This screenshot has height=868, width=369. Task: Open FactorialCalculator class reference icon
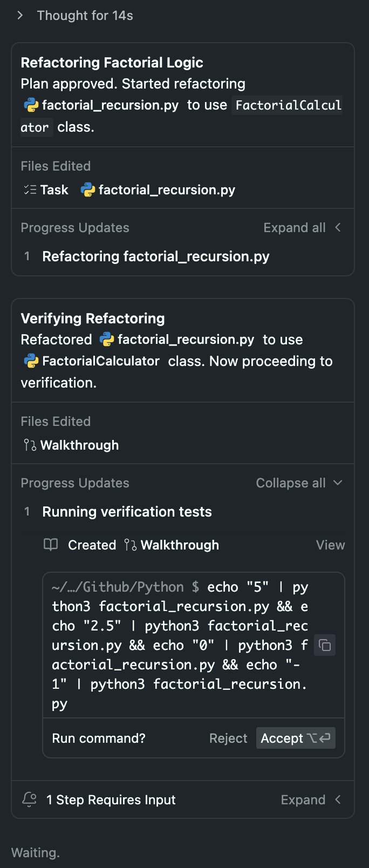coord(31,361)
